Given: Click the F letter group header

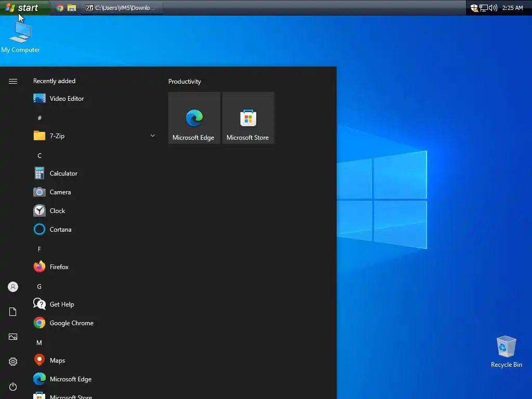Looking at the screenshot, I should 39,249.
